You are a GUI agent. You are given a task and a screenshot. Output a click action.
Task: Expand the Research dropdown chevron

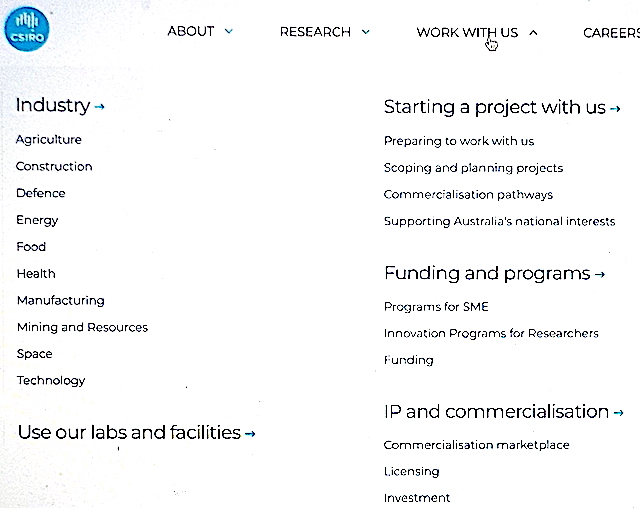tap(365, 32)
